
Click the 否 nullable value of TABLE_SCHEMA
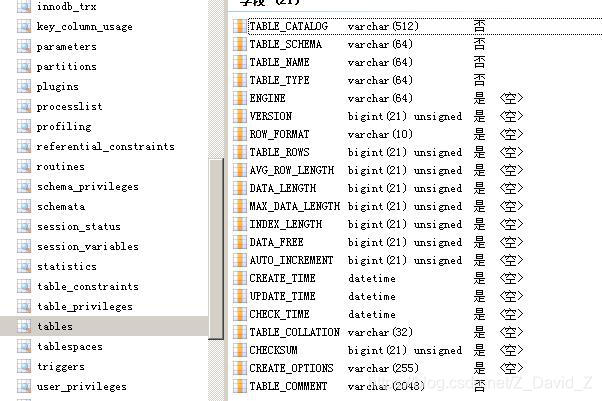coord(479,44)
